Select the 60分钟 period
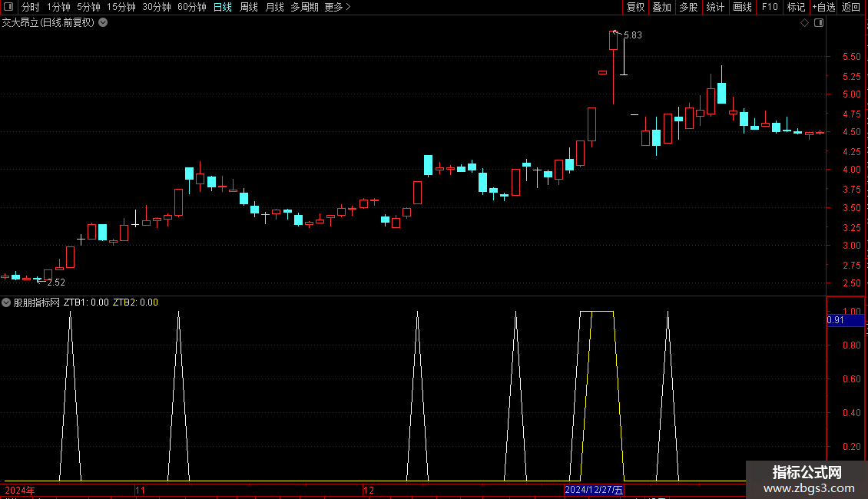This screenshot has width=868, height=499. (192, 7)
